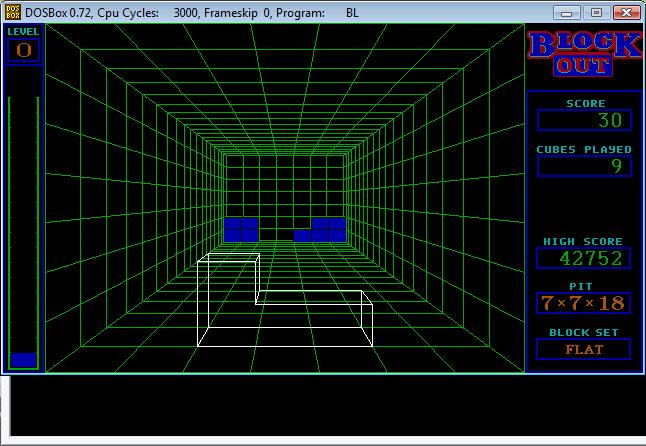
Task: Click the LEVEL label
Action: (24, 32)
